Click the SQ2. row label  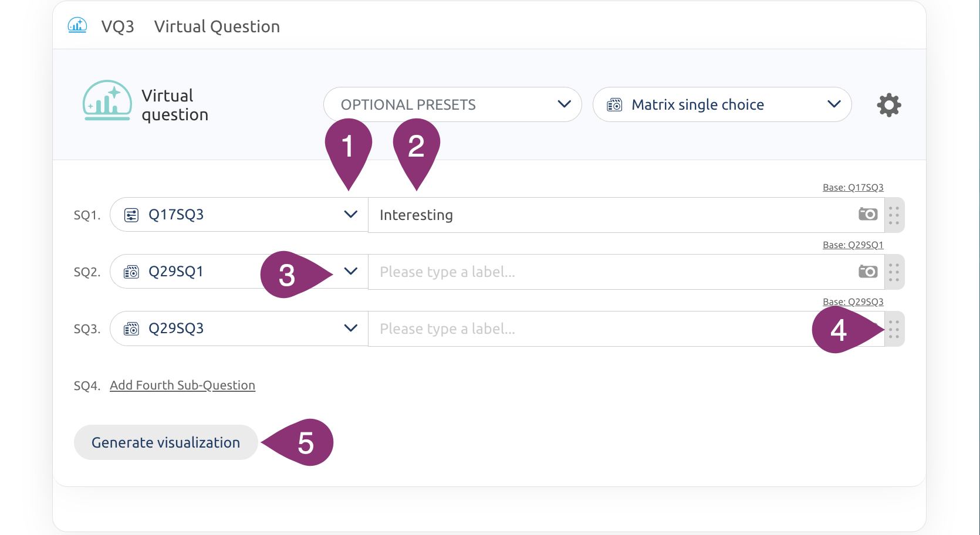(87, 272)
